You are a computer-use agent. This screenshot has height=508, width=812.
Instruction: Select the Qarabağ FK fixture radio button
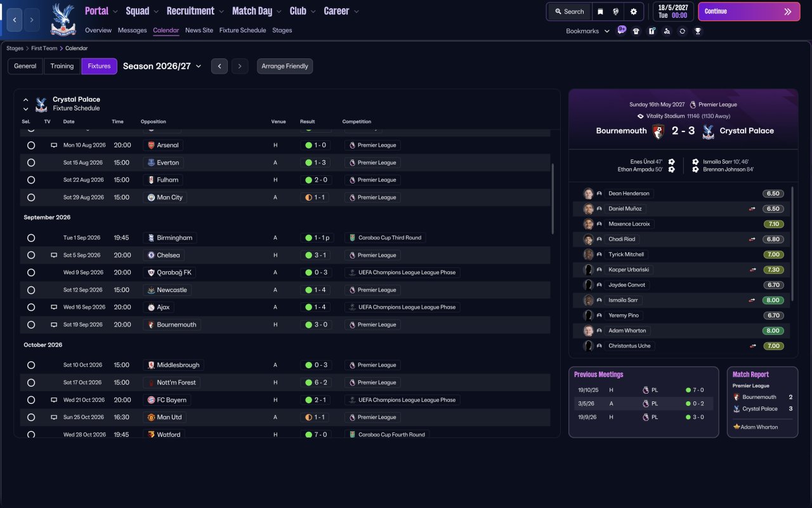[30, 272]
